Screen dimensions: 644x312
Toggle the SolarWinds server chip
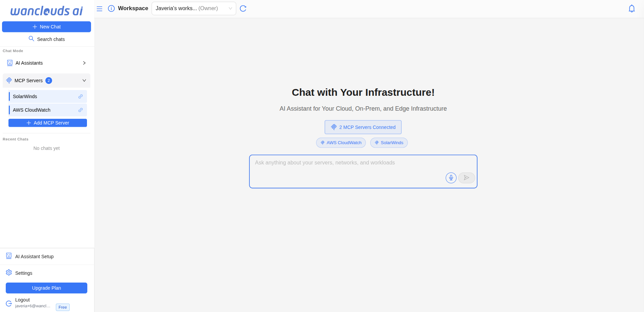(x=389, y=143)
